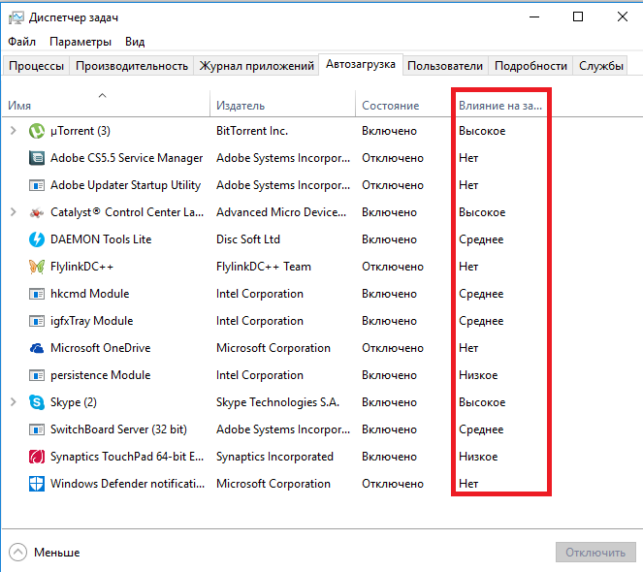Sort by Влияние на за... column header
643x572 pixels.
click(x=500, y=106)
